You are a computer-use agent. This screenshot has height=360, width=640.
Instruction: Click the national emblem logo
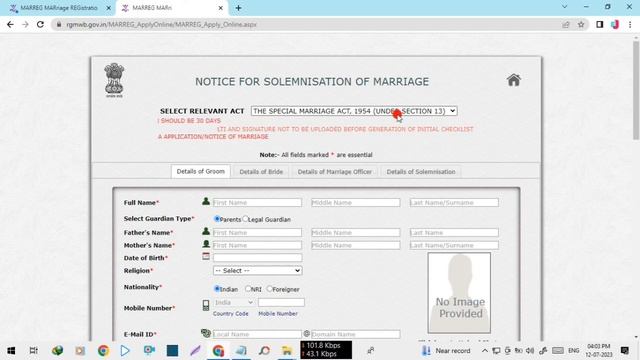(x=114, y=80)
